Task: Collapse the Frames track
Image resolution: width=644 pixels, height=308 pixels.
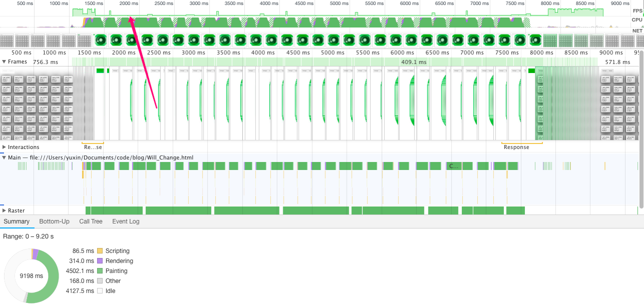Action: click(x=5, y=62)
